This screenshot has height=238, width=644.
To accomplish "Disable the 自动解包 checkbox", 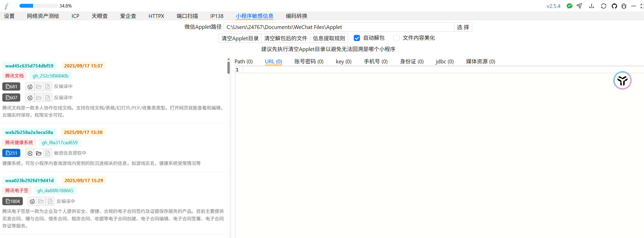I will tap(357, 38).
